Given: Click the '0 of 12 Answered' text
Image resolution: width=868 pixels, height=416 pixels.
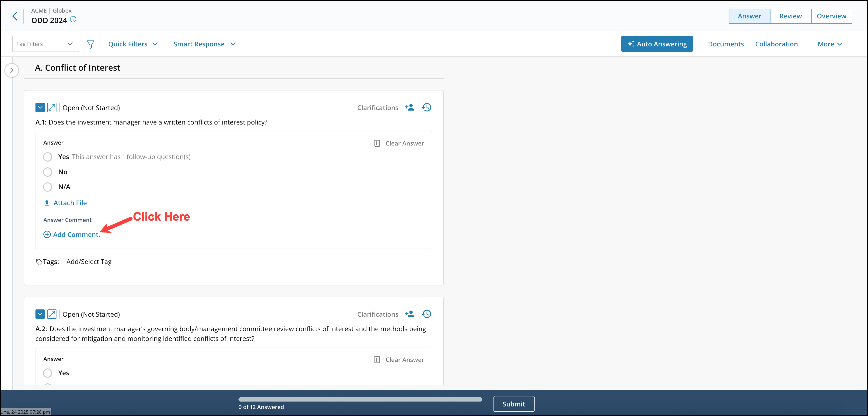Looking at the screenshot, I should point(261,407).
